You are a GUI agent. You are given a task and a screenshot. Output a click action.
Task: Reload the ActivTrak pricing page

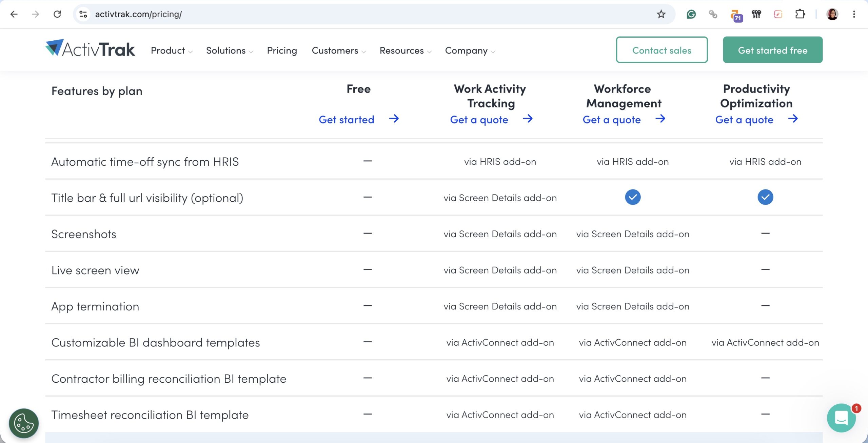coord(57,14)
